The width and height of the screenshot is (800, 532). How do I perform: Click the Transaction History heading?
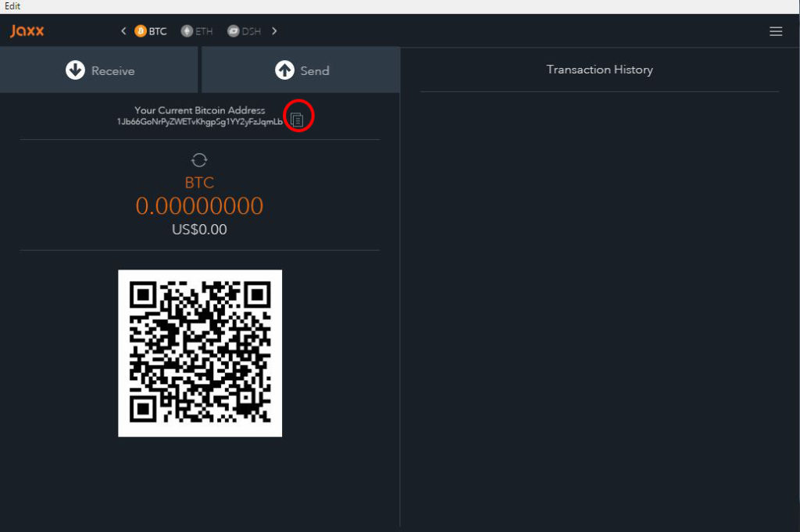coord(599,70)
